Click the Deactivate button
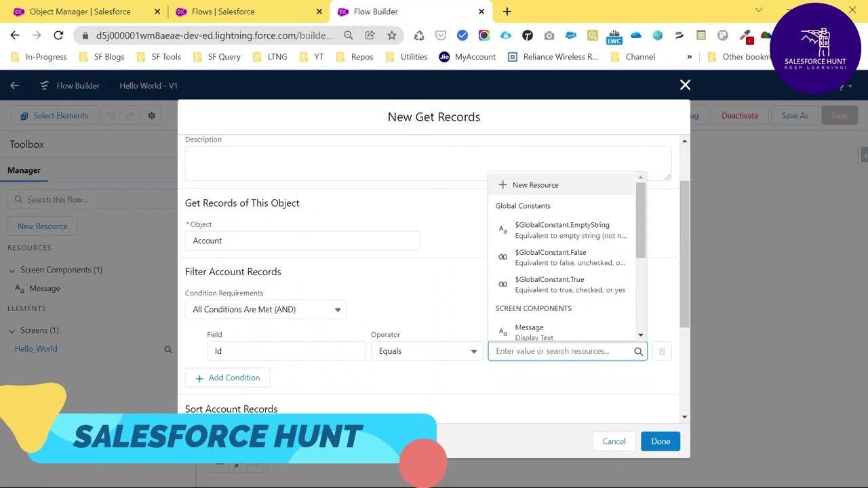Screen dimensions: 868x488 pyautogui.click(x=740, y=116)
